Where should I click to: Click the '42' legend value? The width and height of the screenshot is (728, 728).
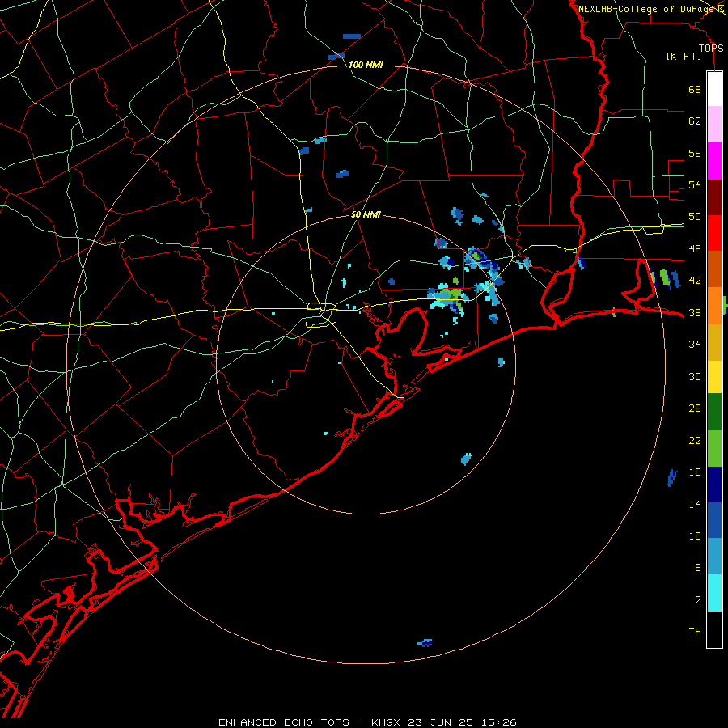695,281
